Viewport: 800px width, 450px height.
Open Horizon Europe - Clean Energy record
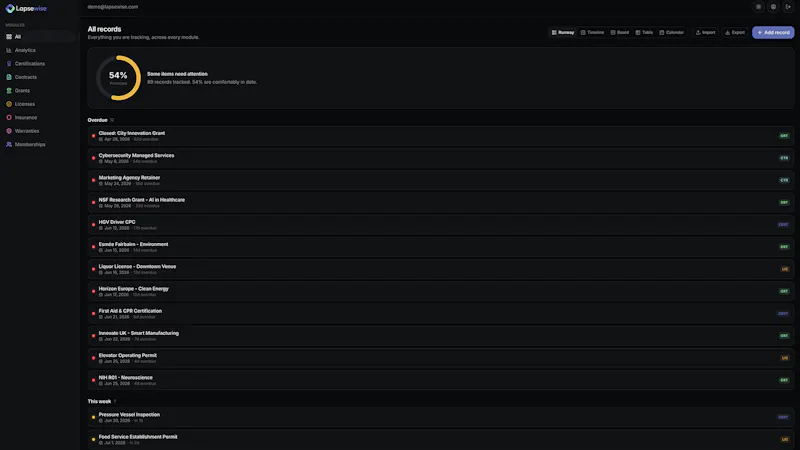pyautogui.click(x=440, y=291)
